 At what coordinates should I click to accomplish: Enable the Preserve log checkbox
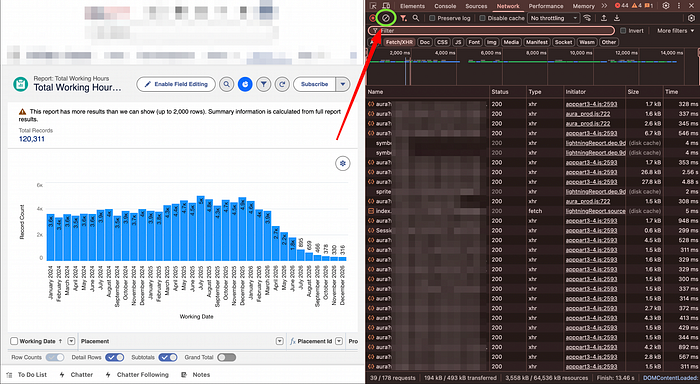(432, 18)
